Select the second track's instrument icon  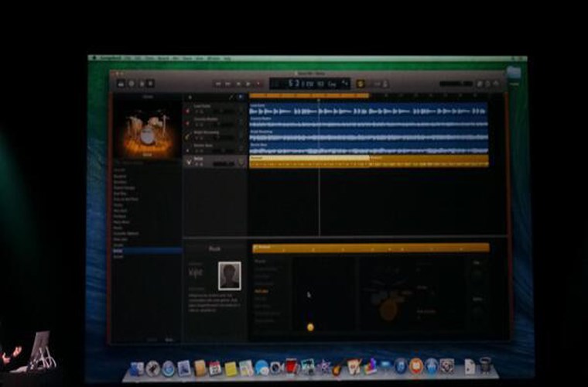pyautogui.click(x=188, y=123)
